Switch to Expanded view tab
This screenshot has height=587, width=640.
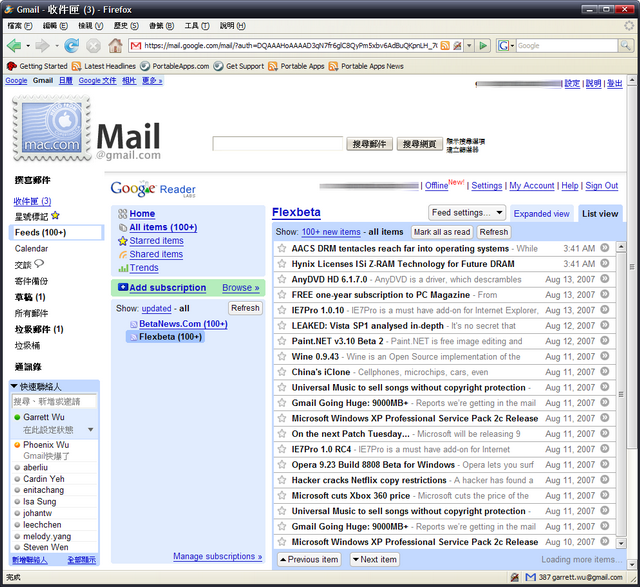tap(541, 213)
